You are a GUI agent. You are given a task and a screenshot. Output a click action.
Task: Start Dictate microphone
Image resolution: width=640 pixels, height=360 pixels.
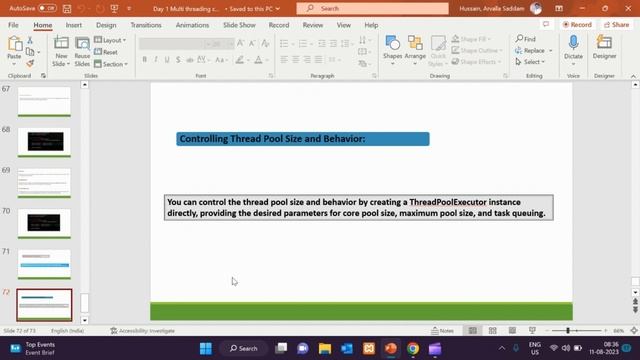(573, 50)
